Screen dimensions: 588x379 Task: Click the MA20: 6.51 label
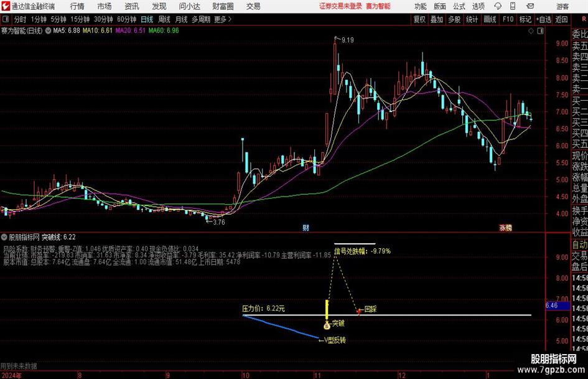131,30
